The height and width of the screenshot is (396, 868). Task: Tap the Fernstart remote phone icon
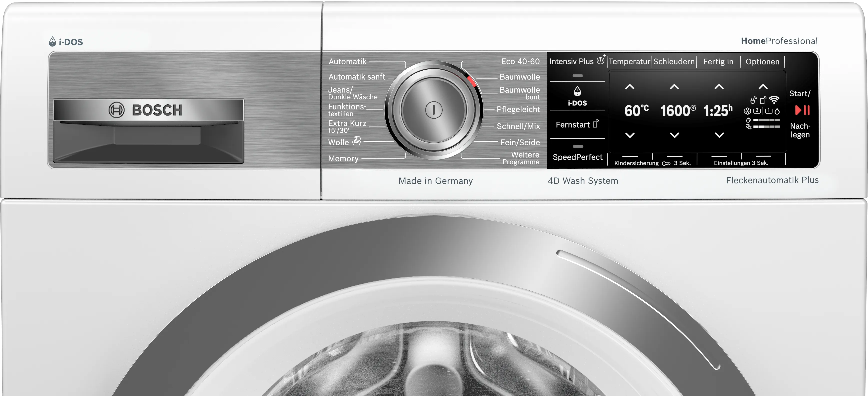596,124
